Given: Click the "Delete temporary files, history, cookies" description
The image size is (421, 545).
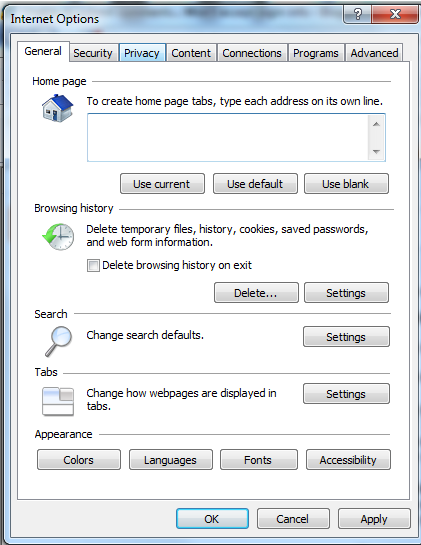Looking at the screenshot, I should click(x=227, y=236).
